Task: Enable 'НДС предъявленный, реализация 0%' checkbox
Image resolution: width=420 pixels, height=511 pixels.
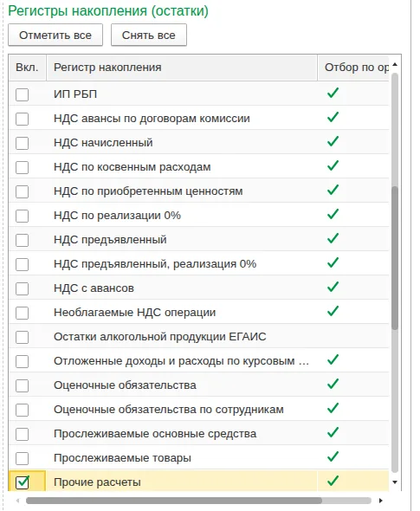Action: (23, 264)
